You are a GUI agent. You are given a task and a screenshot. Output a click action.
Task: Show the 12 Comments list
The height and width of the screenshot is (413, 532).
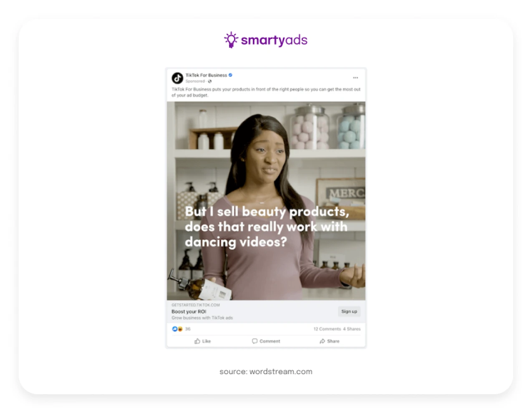tap(327, 329)
